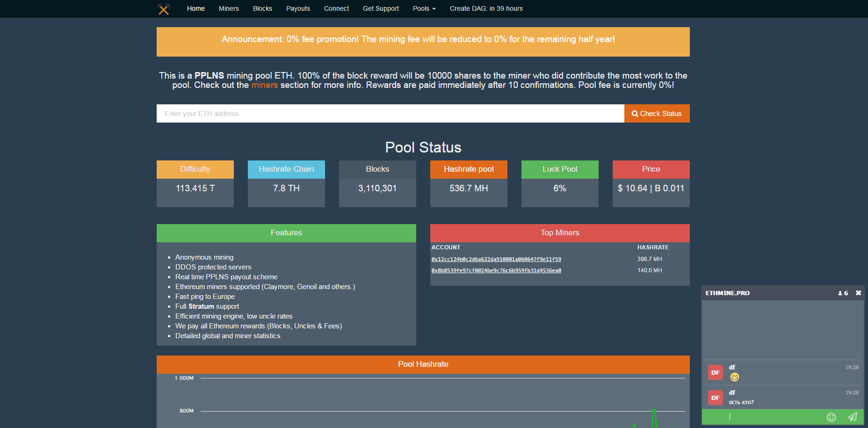Send chat message with paper plane icon
The image size is (868, 428).
point(853,417)
